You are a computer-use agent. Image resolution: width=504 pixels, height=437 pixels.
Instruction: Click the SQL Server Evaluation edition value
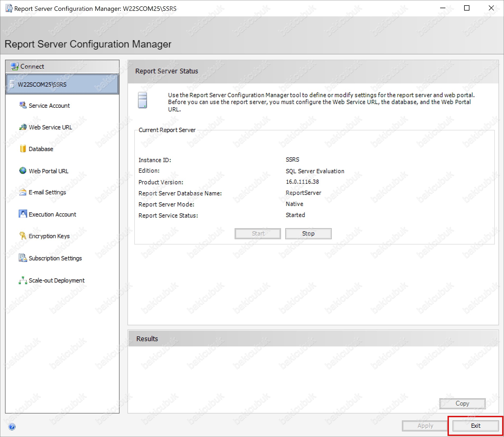click(315, 171)
